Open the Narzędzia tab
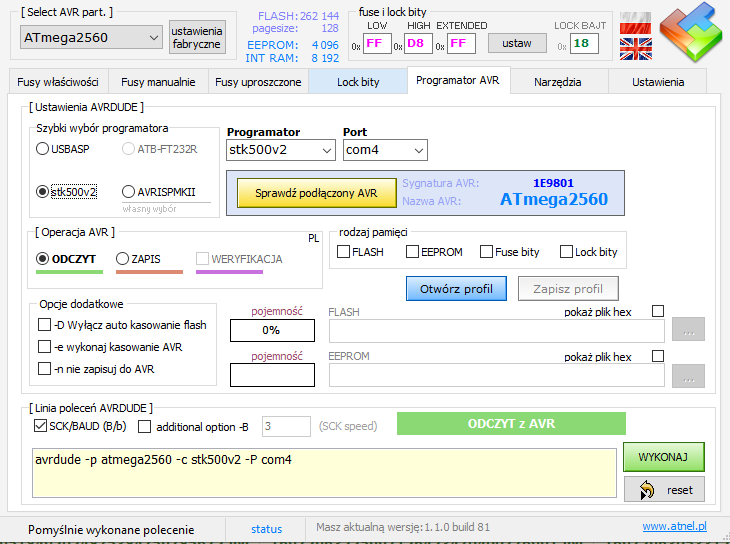The image size is (730, 544). pyautogui.click(x=558, y=82)
